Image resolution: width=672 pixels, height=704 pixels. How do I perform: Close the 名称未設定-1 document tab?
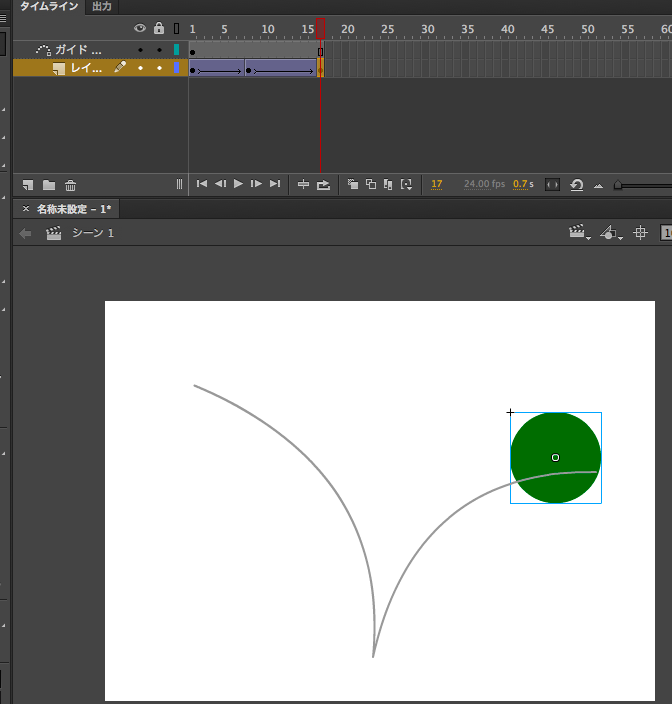[x=26, y=208]
